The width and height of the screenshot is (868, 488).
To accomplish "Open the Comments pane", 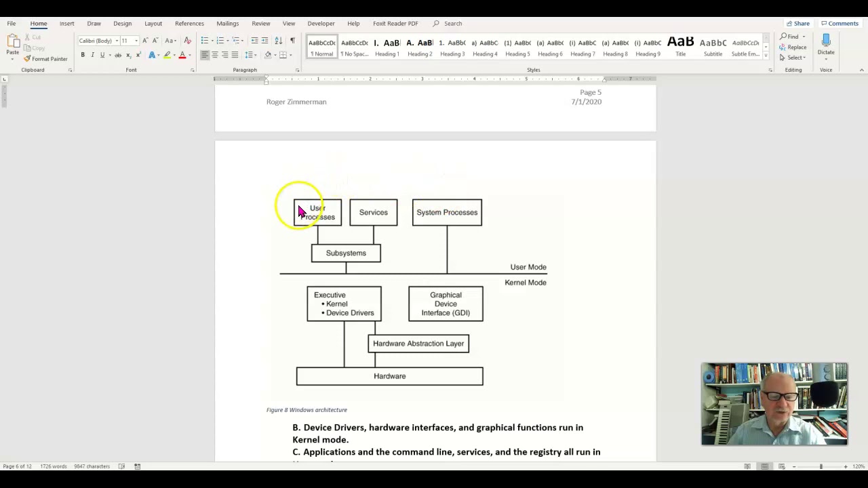I will tap(840, 23).
